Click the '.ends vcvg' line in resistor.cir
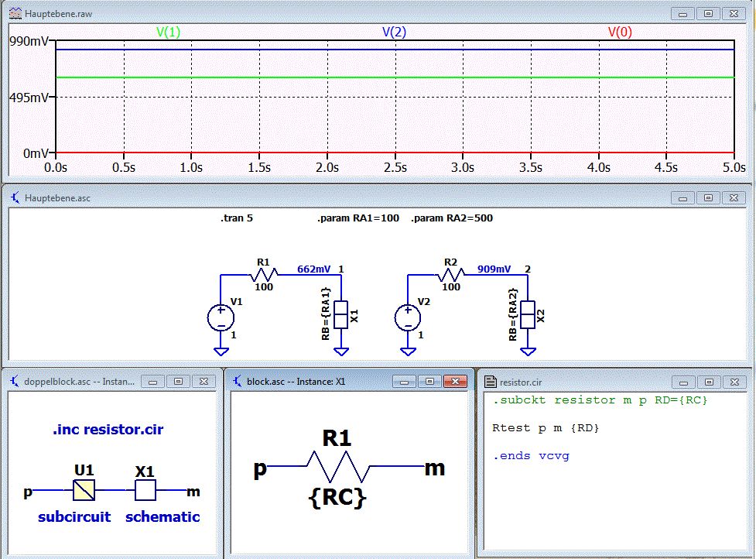Viewport: 756px width, 559px height. click(531, 456)
